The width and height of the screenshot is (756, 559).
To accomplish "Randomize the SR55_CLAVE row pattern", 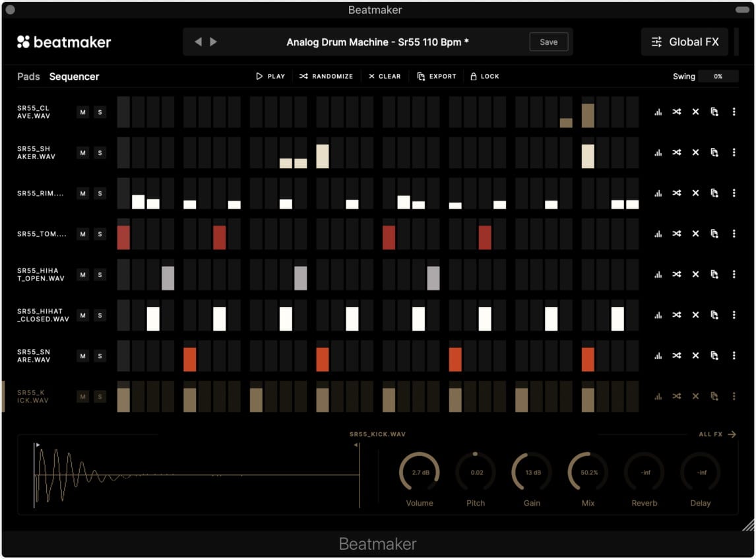I will coord(676,112).
